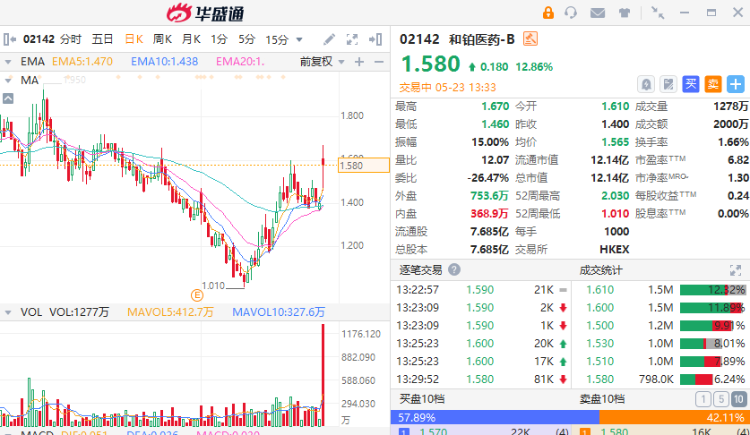Click help icon next to 逐笔交易

tap(454, 270)
